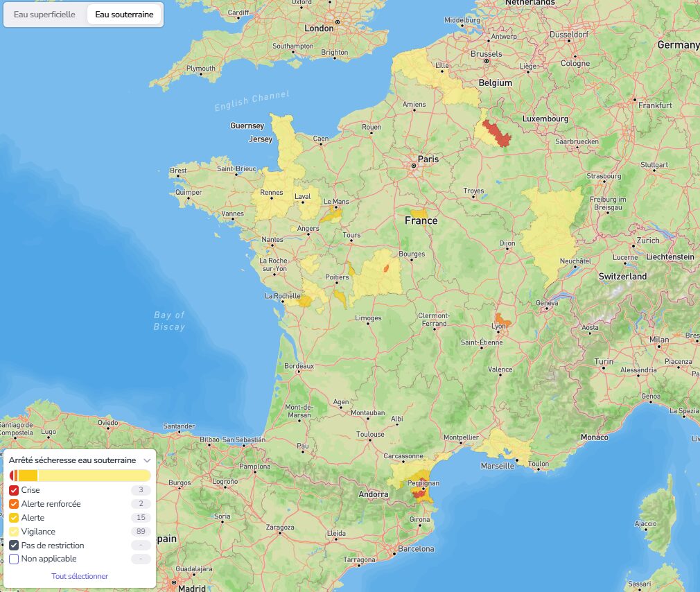Viewport: 700px width, 592px height.
Task: Uncheck the Crise checkbox
Action: (x=14, y=490)
